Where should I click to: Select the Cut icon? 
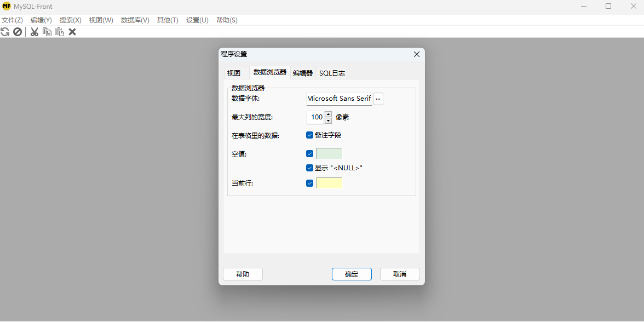pyautogui.click(x=34, y=31)
